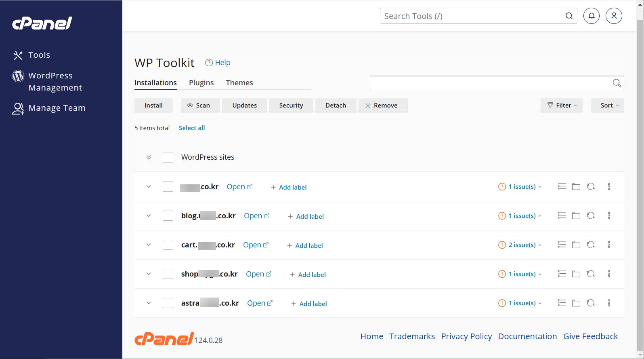Refresh the cart site installation
The image size is (644, 359).
591,245
